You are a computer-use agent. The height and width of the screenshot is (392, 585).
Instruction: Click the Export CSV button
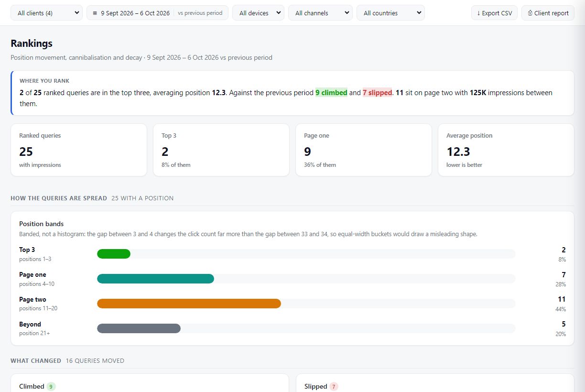(x=494, y=13)
